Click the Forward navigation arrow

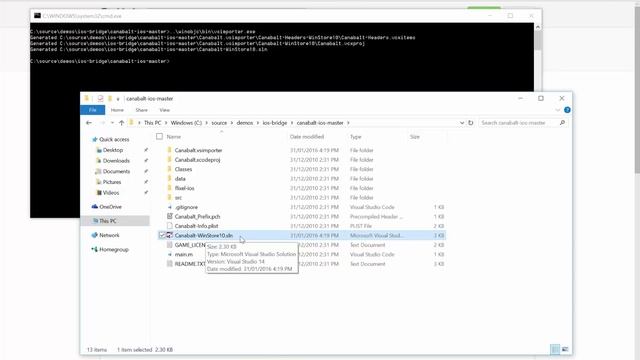[102, 123]
